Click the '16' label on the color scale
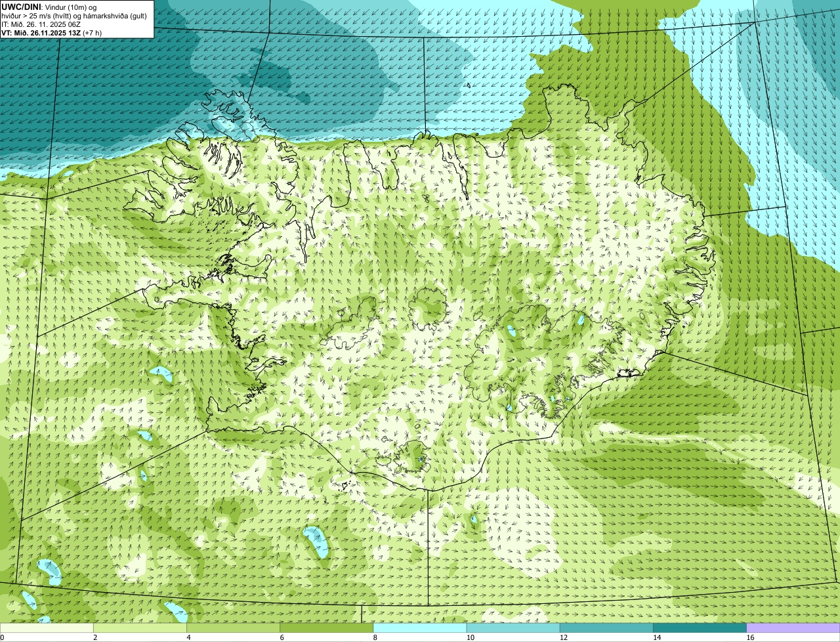The image size is (840, 642). (750, 637)
